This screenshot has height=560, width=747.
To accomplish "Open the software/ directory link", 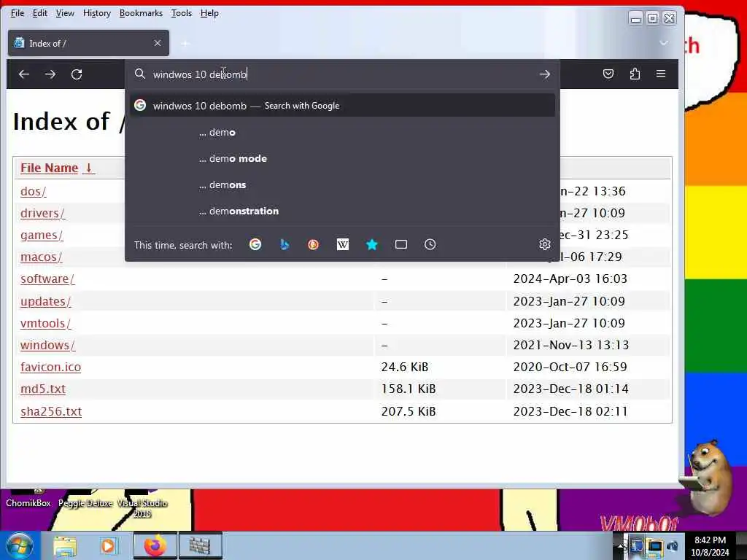I will pyautogui.click(x=47, y=279).
